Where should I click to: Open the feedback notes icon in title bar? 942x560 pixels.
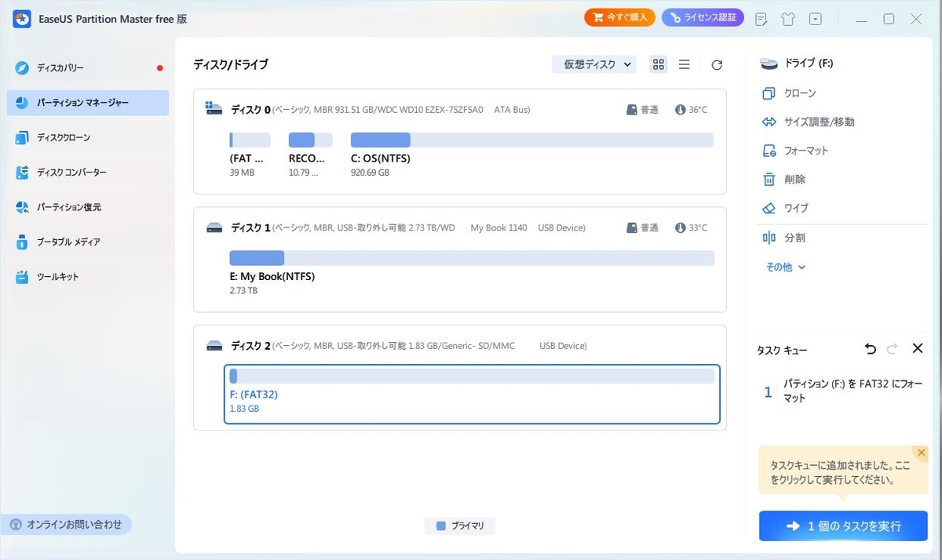761,19
